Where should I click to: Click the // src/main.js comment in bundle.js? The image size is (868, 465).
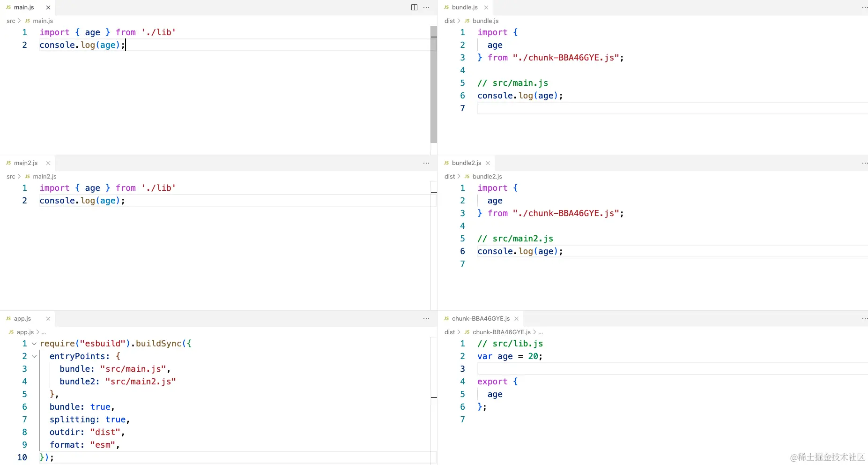(x=512, y=83)
